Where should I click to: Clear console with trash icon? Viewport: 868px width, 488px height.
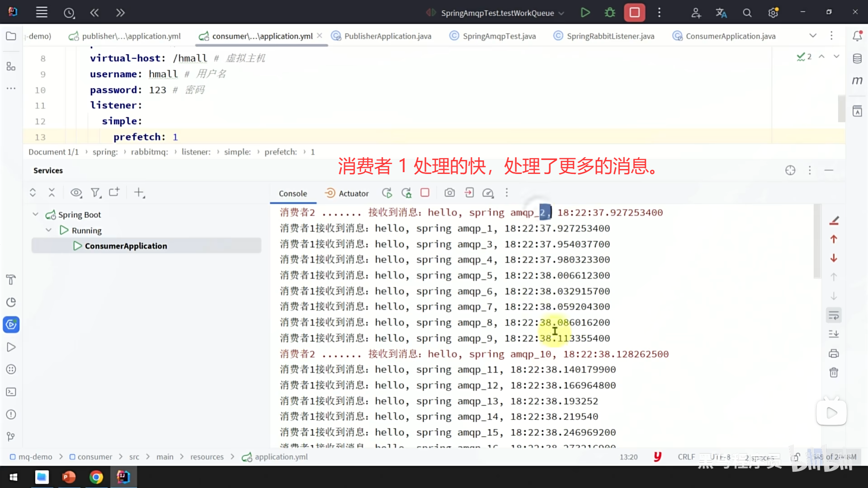tap(834, 373)
